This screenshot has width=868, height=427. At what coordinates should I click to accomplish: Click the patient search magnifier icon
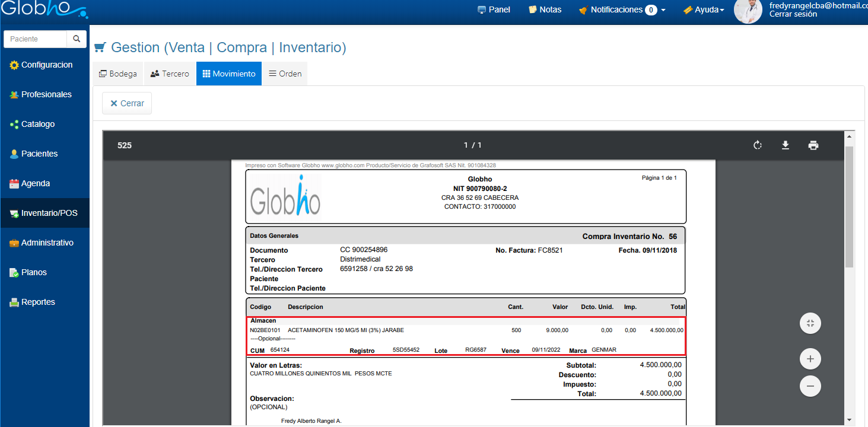point(77,39)
